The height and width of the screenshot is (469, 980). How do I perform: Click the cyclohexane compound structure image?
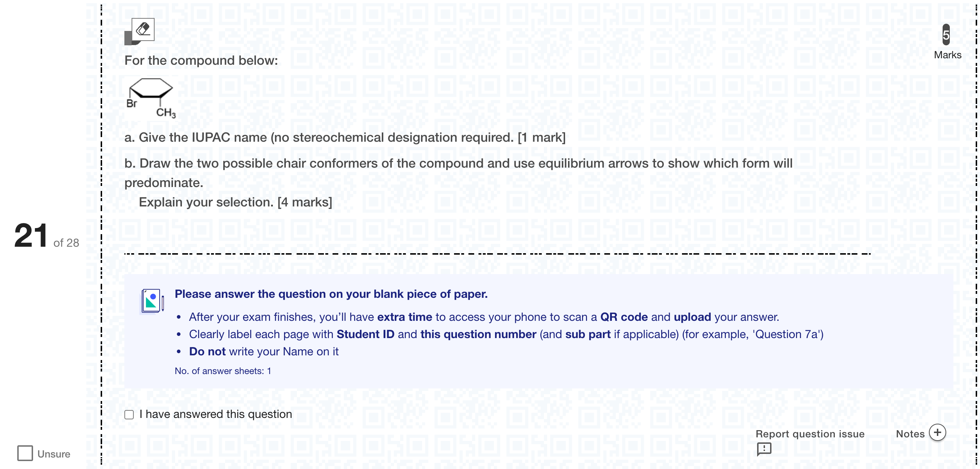pyautogui.click(x=151, y=98)
